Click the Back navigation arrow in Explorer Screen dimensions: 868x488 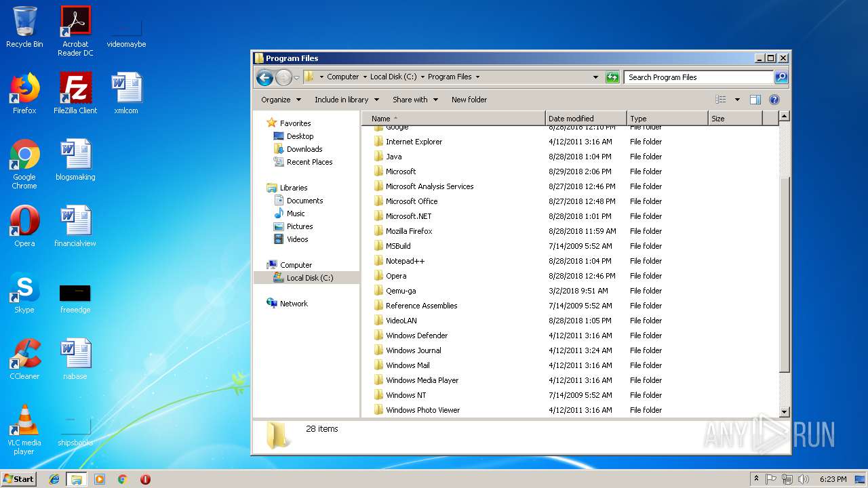click(264, 77)
